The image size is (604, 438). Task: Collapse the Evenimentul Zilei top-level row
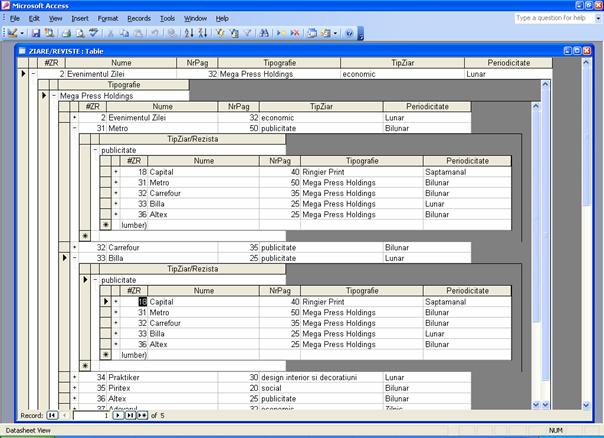pos(33,74)
